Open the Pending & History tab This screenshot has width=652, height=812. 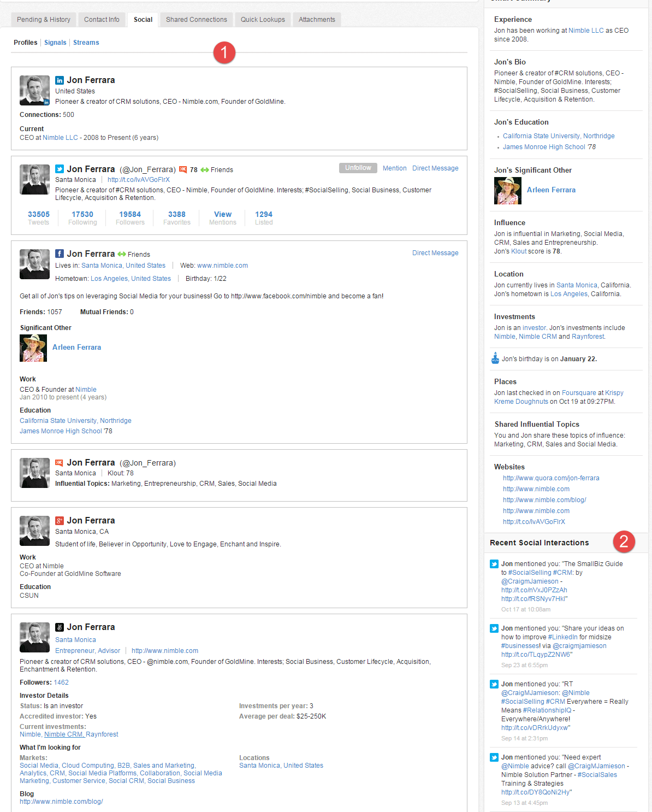44,20
